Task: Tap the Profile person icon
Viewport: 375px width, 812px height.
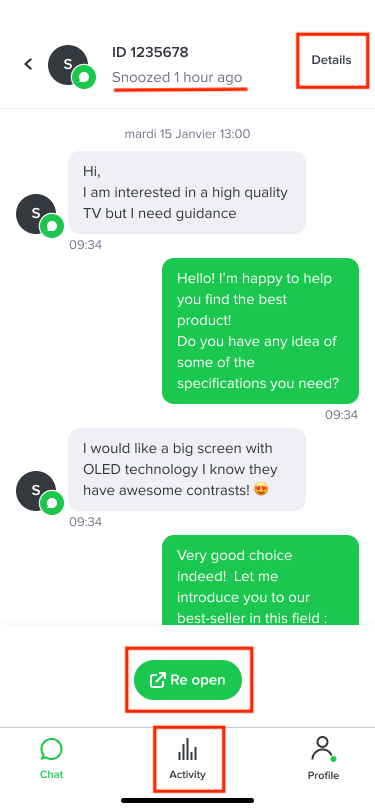Action: coord(323,748)
